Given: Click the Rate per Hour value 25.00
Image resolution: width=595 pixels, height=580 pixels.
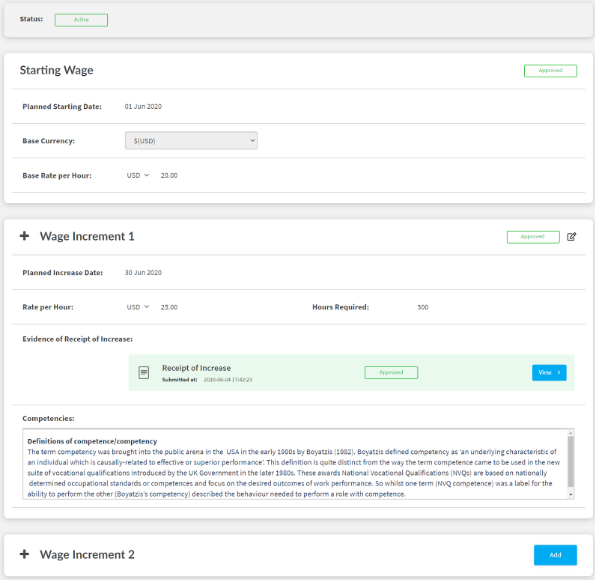Looking at the screenshot, I should coord(169,307).
